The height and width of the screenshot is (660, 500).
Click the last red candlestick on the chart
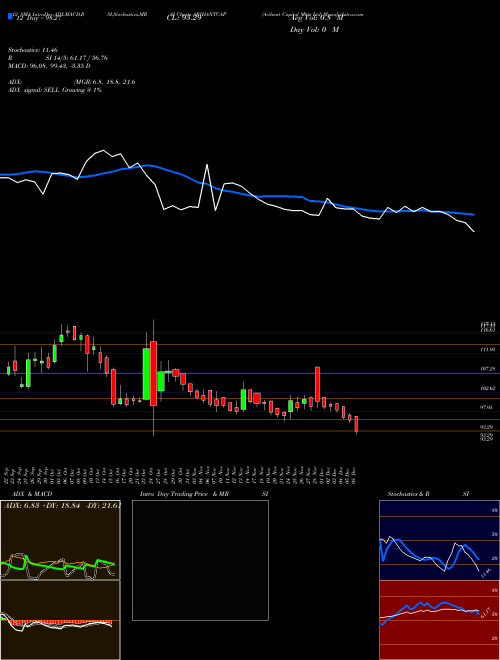tap(356, 424)
